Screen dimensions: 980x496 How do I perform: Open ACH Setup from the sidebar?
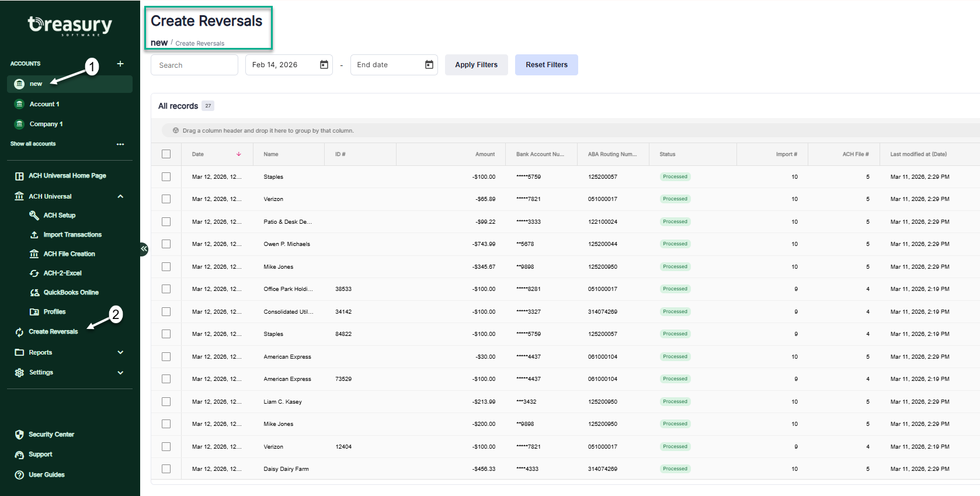(59, 216)
